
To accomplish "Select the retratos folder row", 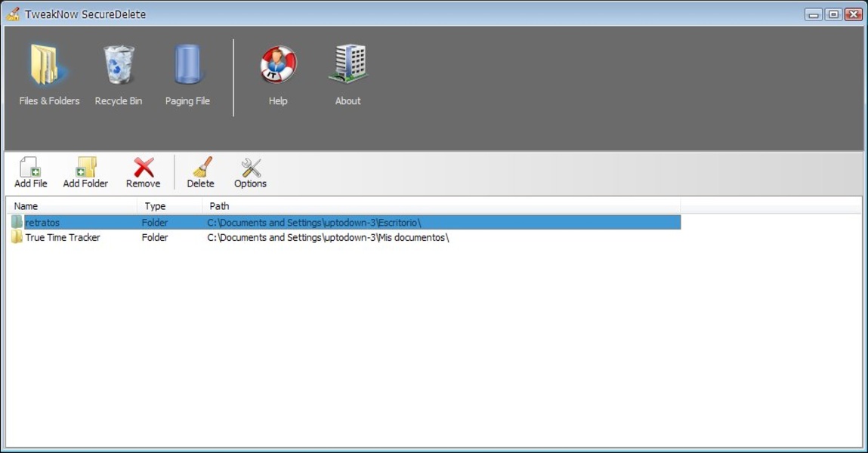I will click(x=345, y=223).
